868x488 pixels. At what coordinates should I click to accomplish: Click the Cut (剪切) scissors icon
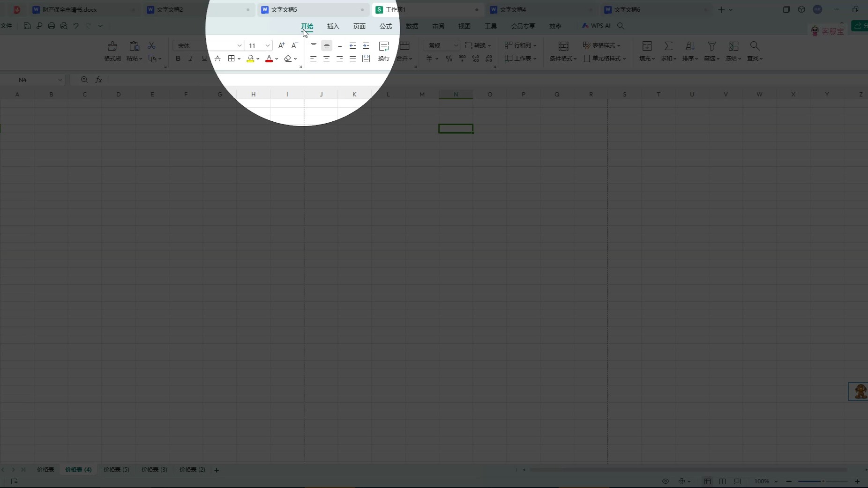(151, 45)
